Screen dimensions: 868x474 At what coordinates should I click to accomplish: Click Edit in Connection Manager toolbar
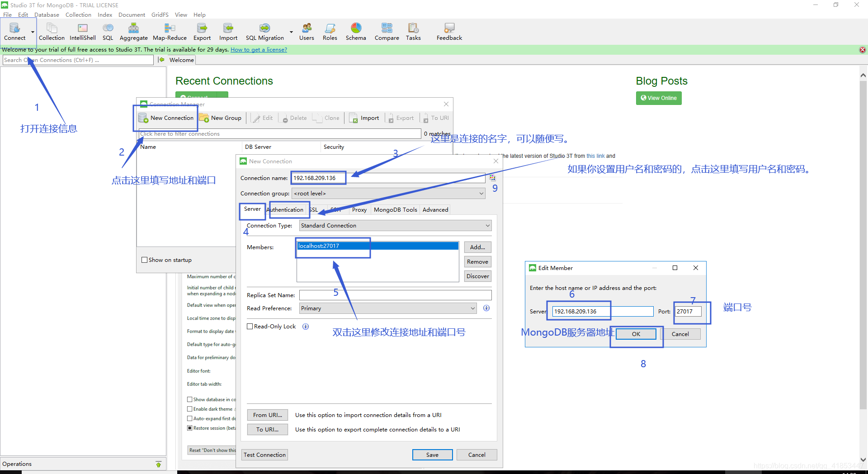pyautogui.click(x=263, y=118)
